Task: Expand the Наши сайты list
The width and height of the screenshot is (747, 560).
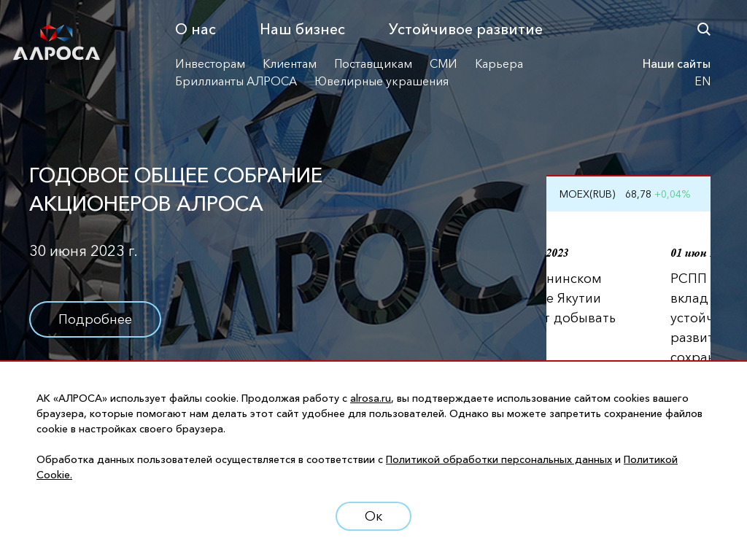Action: (676, 64)
